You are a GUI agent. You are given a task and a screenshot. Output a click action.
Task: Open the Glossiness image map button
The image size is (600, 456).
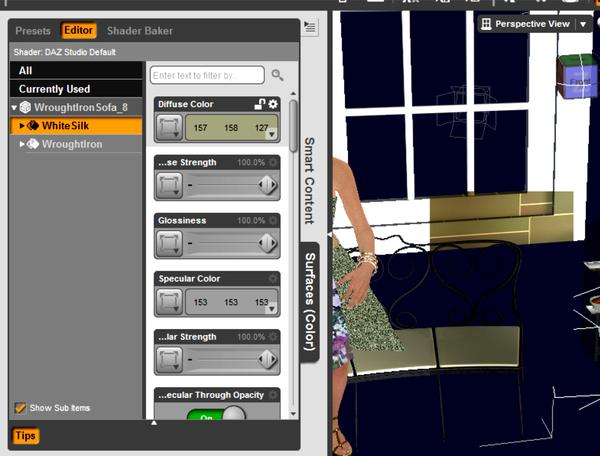169,244
